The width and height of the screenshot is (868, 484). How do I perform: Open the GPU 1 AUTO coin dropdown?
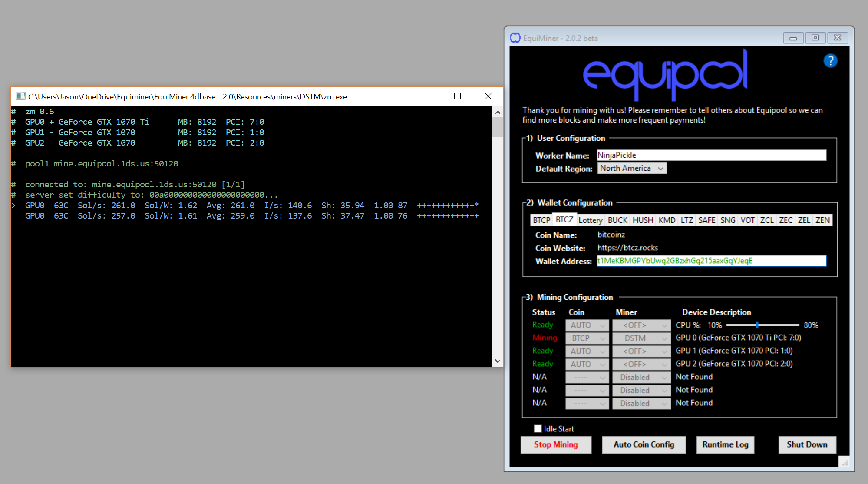point(587,351)
